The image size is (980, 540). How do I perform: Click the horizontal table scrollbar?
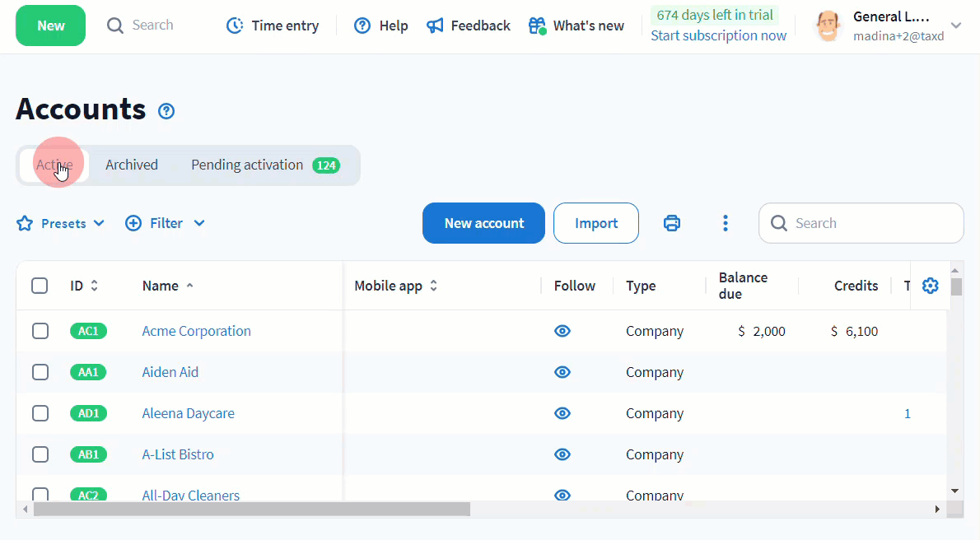point(251,510)
